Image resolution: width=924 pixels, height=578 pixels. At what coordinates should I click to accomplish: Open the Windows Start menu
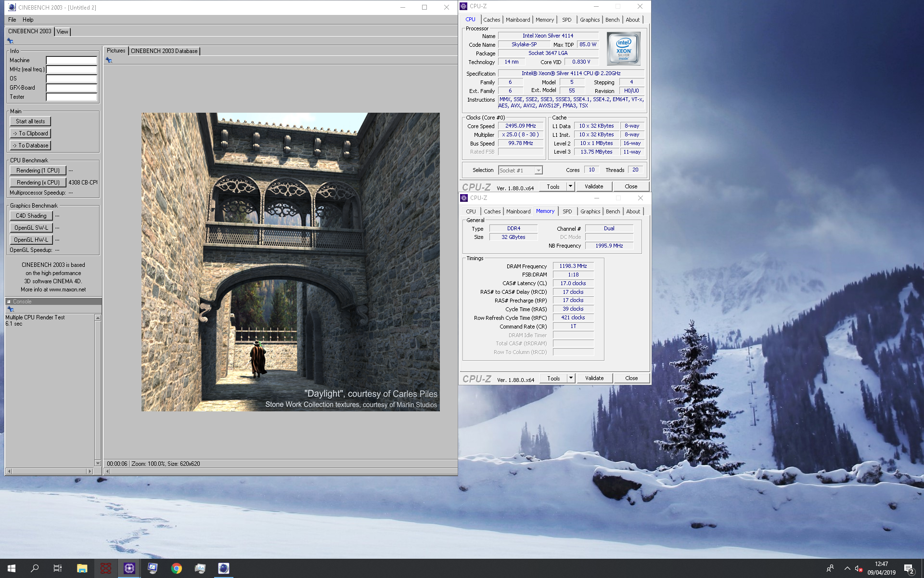click(x=12, y=568)
